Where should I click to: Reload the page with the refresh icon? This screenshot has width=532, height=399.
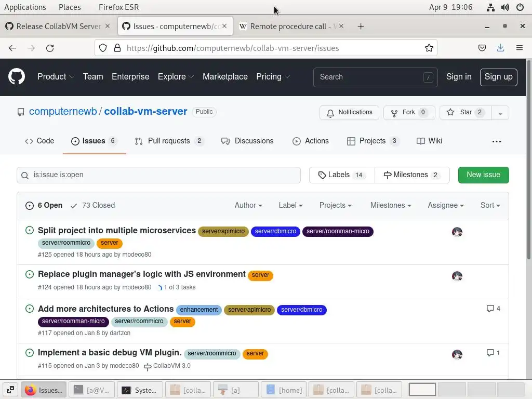(x=50, y=48)
